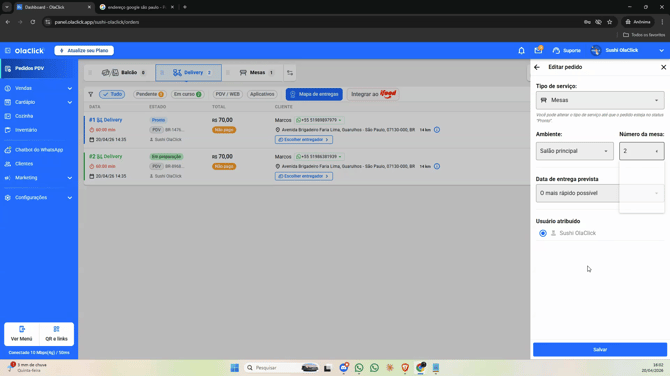
Task: Click Escolher entregador for order #1
Action: (x=304, y=140)
